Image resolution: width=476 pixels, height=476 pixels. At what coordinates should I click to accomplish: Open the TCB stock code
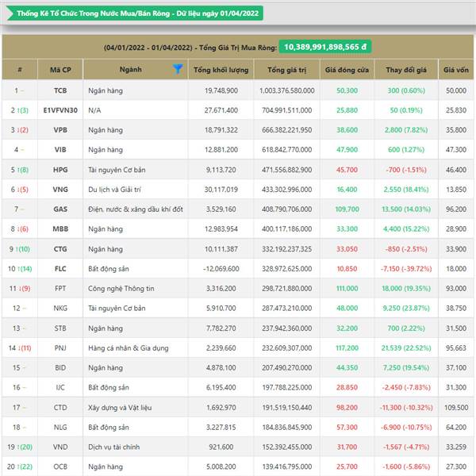(x=60, y=90)
